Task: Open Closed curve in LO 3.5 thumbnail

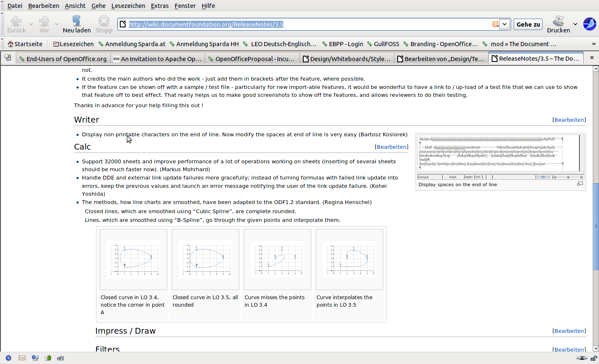Action: click(x=205, y=259)
